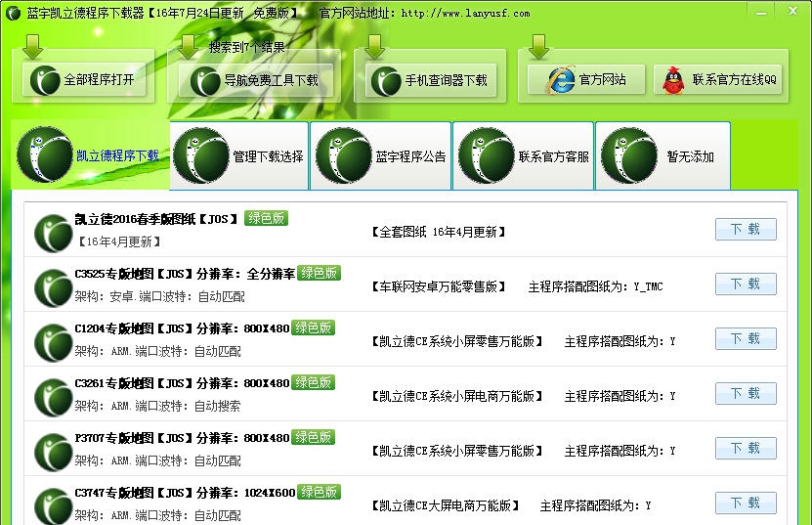Click the Internet Explorer icon for 官方网站
812x525 pixels.
(x=560, y=81)
